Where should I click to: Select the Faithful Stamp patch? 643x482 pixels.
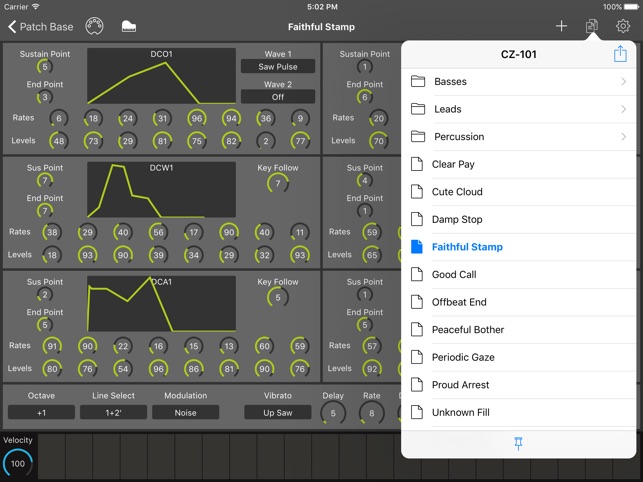pyautogui.click(x=519, y=247)
